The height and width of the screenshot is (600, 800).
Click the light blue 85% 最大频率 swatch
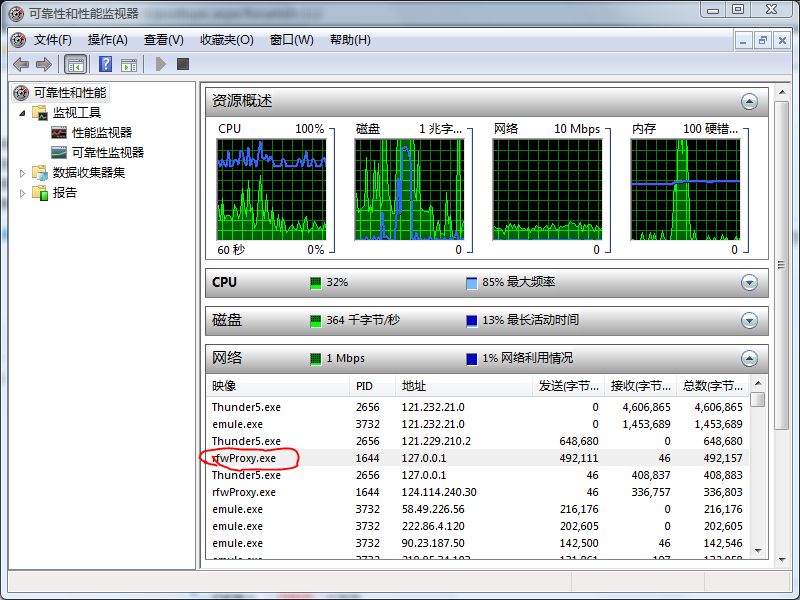[472, 283]
